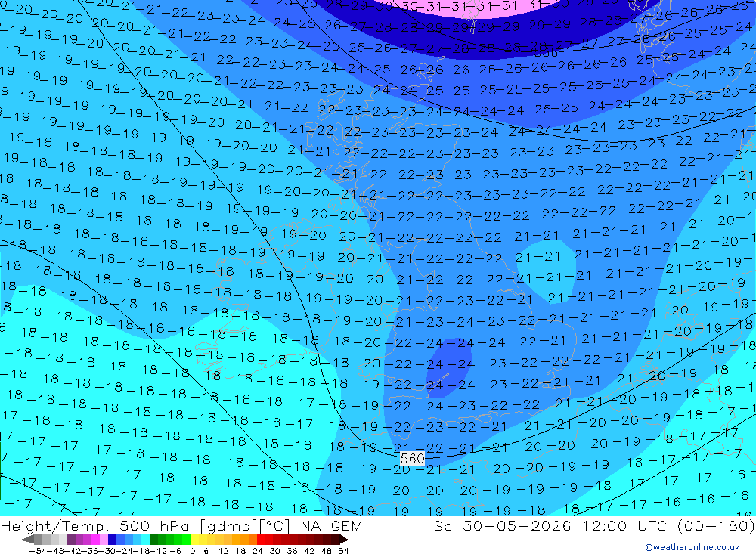Click the '-54' legend scale value

click(38, 551)
